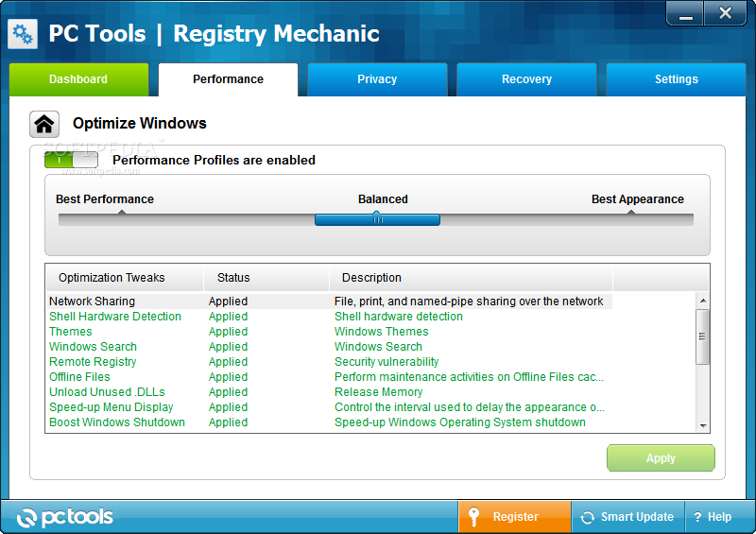The width and height of the screenshot is (756, 534).
Task: Minimize the Registry Mechanic window
Action: 685,13
